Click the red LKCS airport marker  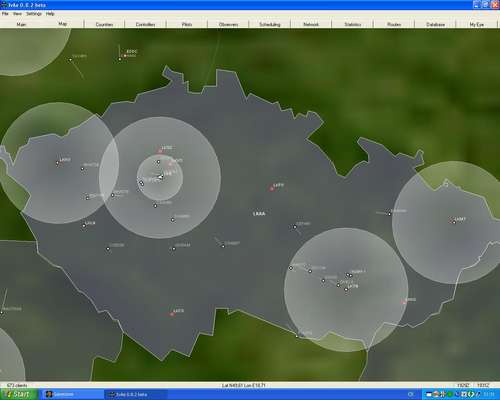(x=172, y=314)
